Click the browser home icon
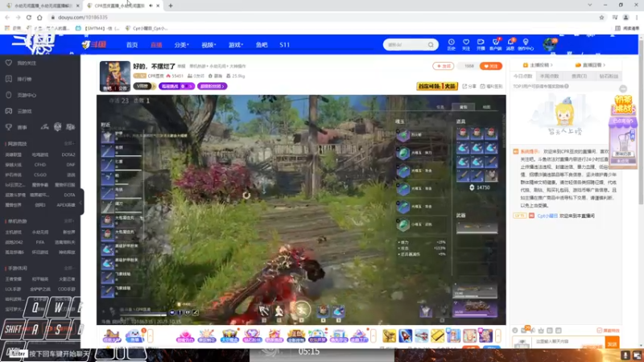The image size is (644, 362). click(39, 17)
